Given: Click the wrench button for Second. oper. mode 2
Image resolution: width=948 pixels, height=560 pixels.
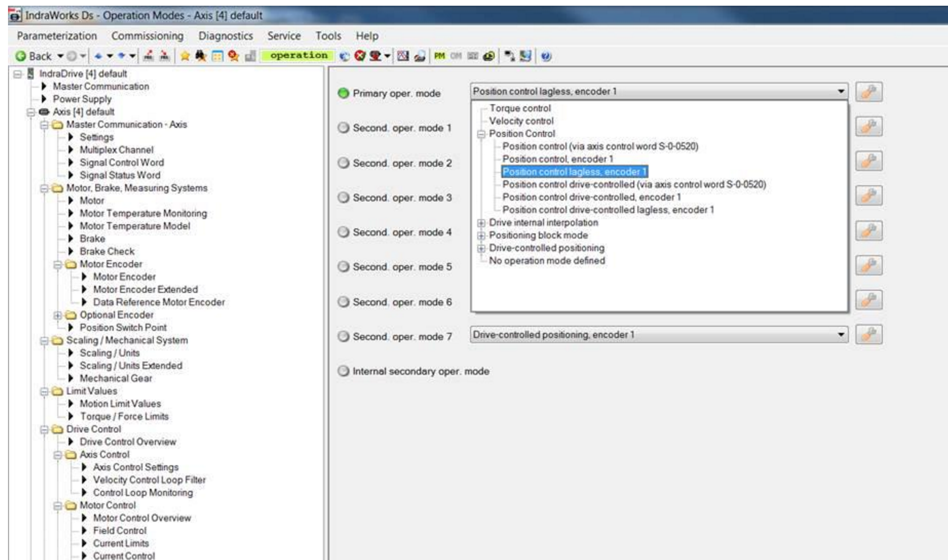Looking at the screenshot, I should tap(869, 161).
